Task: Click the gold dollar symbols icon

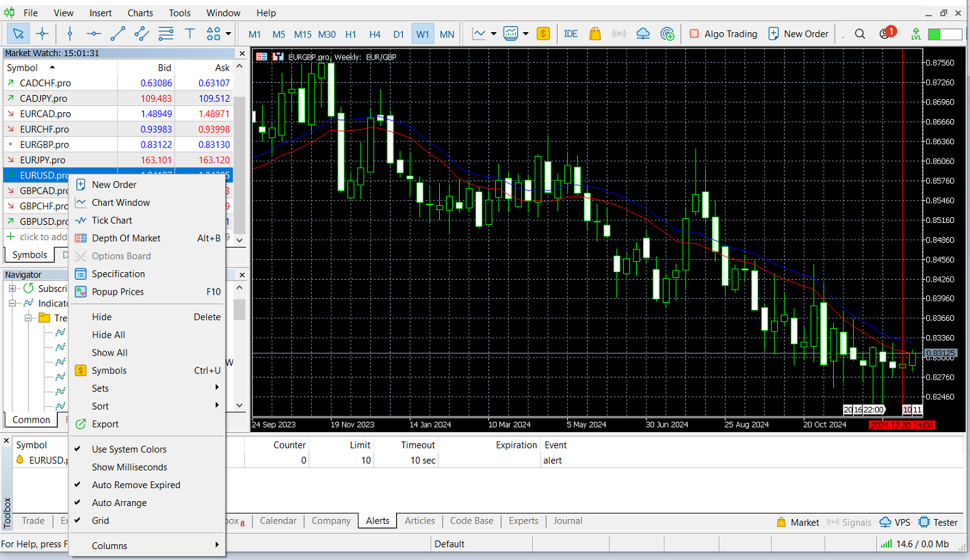Action: click(x=543, y=34)
